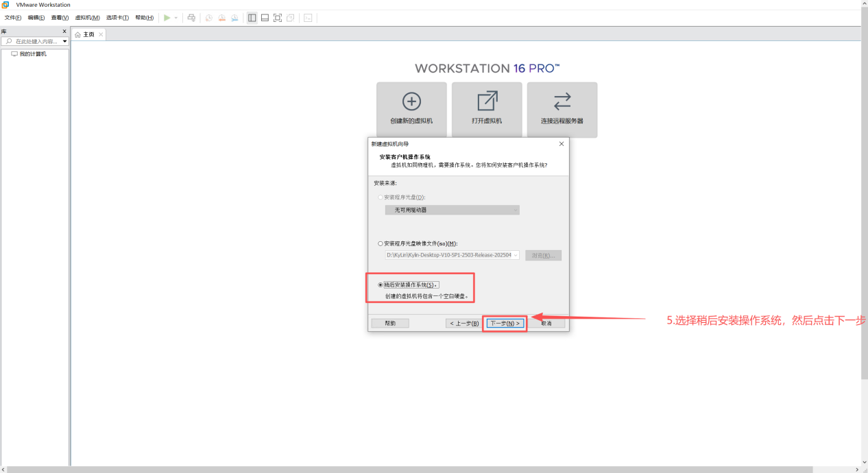Click the magnifier icon in library search
Screen dimensions: 868x473
[x=9, y=41]
